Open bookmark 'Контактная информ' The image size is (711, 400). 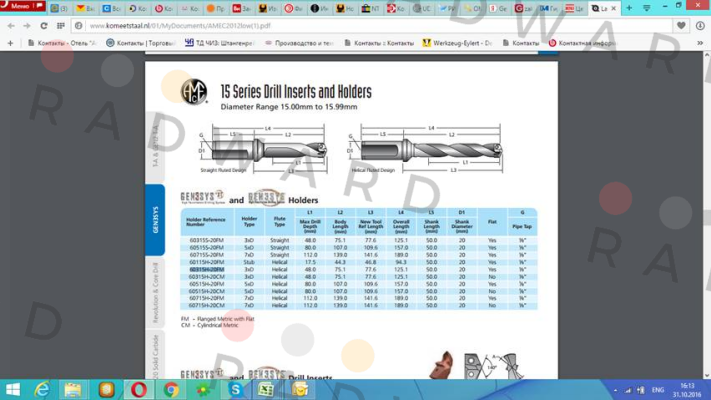[582, 43]
